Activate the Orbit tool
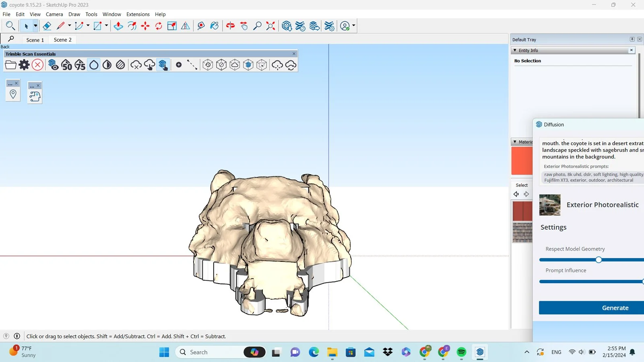Image resolution: width=644 pixels, height=362 pixels. [230, 26]
